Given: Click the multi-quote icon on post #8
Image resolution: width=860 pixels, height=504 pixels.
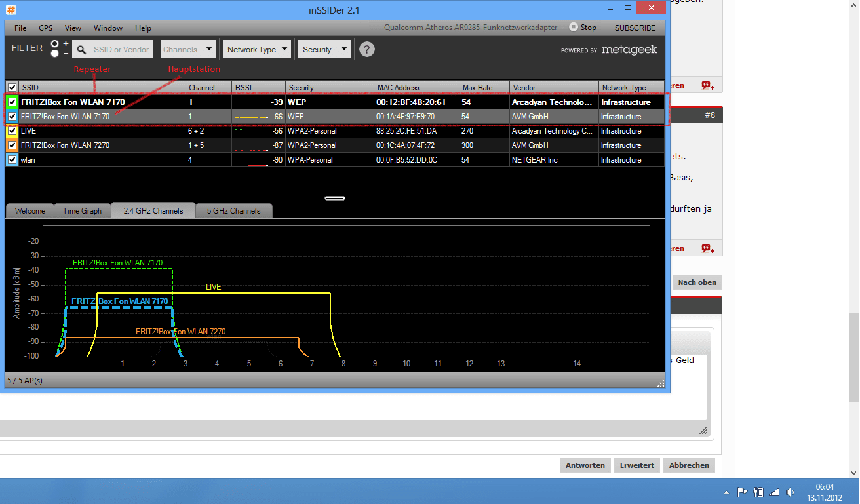Looking at the screenshot, I should (708, 248).
